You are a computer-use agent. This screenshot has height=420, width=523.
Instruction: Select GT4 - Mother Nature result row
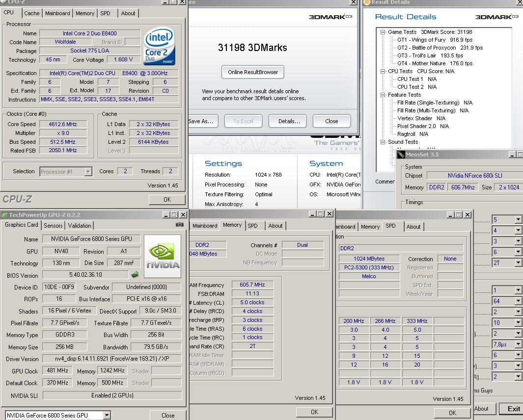435,63
